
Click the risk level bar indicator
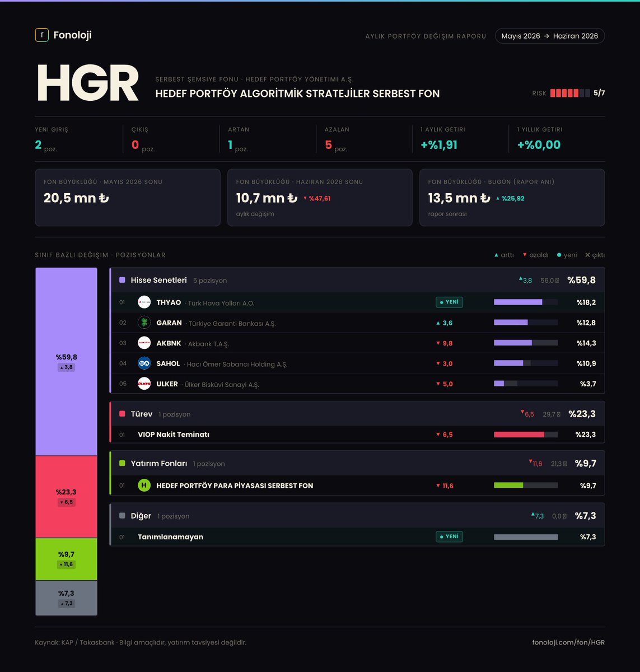(570, 93)
